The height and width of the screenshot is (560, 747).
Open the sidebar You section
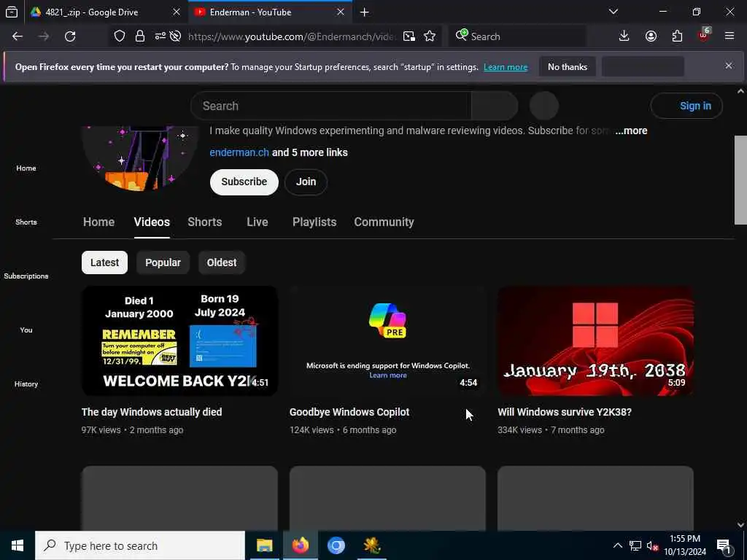26,330
